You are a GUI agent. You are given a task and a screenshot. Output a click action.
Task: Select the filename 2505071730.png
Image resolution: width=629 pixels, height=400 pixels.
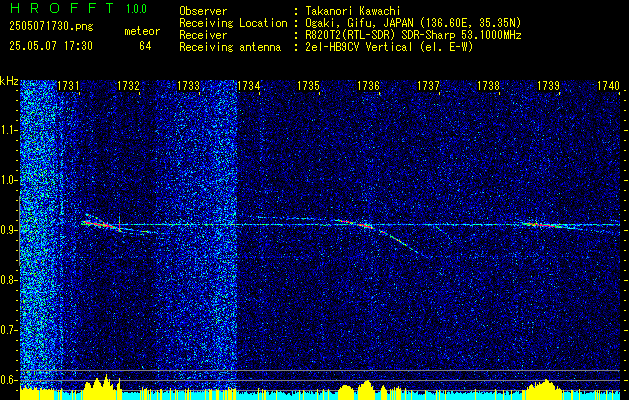pyautogui.click(x=51, y=27)
